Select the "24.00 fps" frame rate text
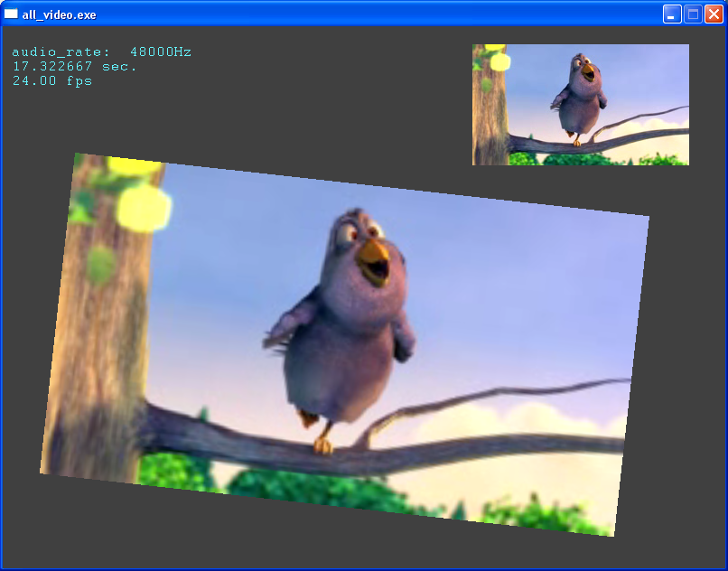Screen dimensions: 728x571 [x=52, y=80]
